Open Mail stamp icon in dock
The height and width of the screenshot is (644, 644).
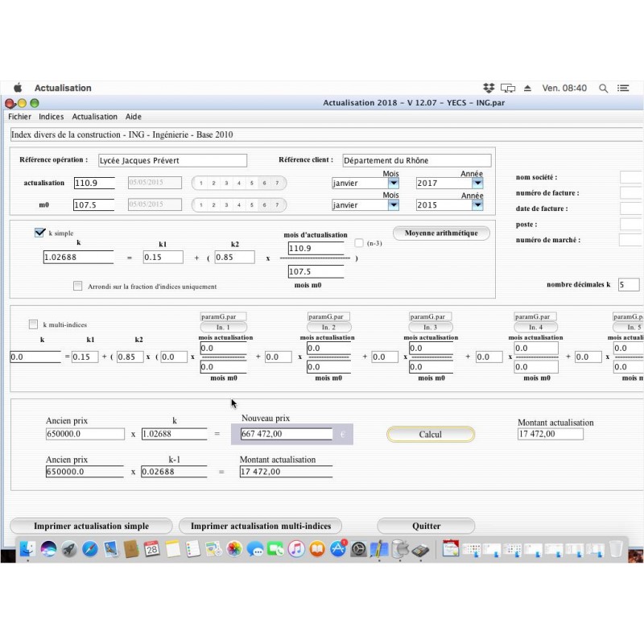tap(110, 549)
